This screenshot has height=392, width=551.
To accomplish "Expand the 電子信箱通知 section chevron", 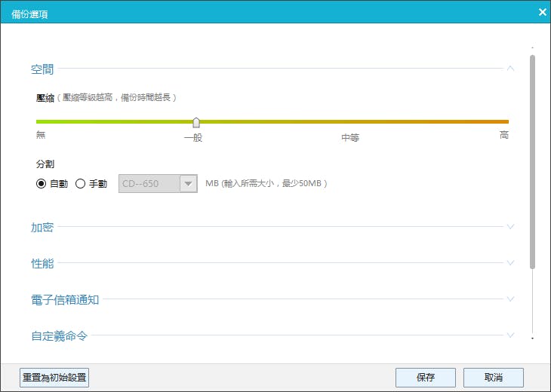I will point(510,299).
